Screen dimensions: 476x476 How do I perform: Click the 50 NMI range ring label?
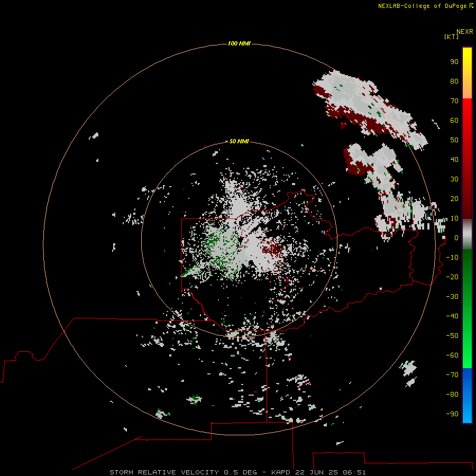(x=239, y=141)
